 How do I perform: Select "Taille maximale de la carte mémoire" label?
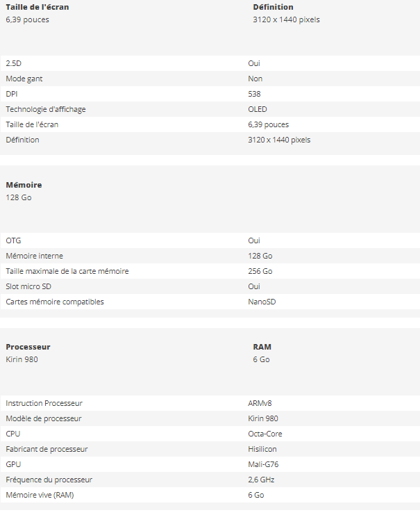click(67, 271)
